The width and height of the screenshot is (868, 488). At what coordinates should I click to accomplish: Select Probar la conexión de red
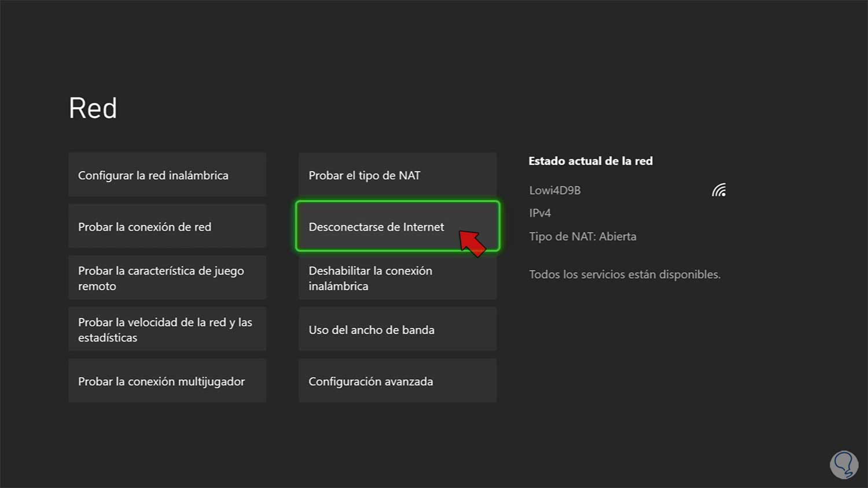pos(167,226)
